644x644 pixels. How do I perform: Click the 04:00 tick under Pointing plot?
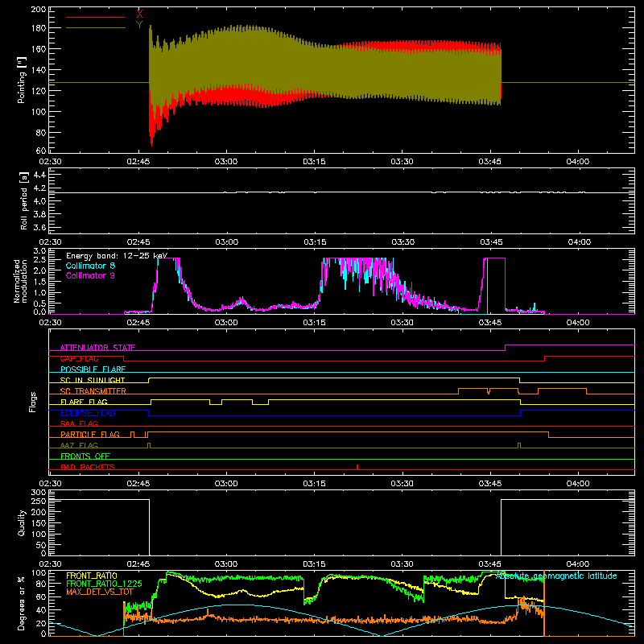coord(578,162)
